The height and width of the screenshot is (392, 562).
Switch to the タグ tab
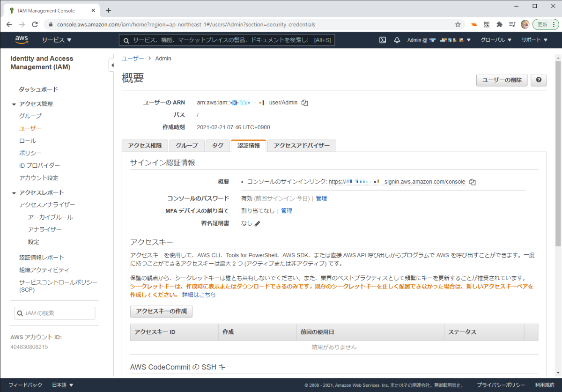(218, 146)
